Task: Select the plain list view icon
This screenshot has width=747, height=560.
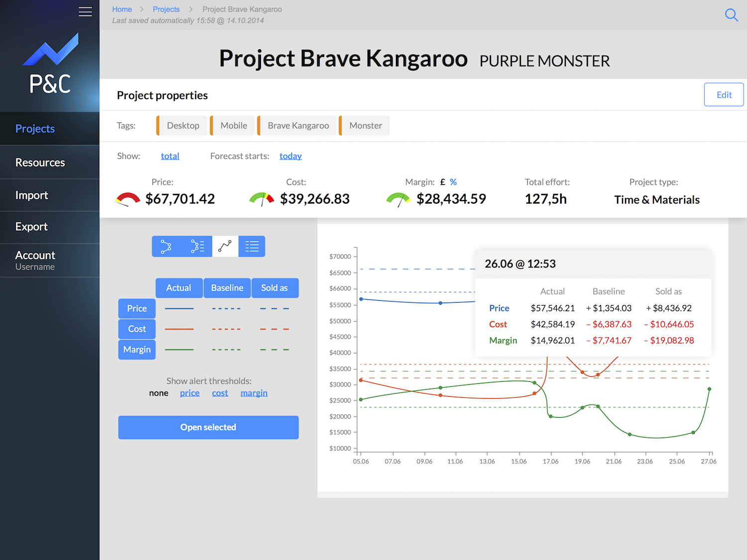Action: coord(252,246)
